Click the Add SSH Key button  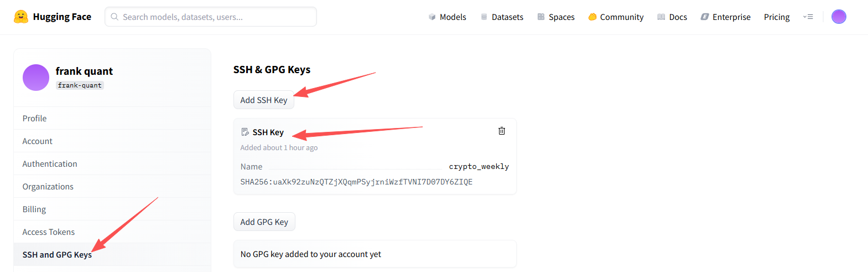(264, 100)
